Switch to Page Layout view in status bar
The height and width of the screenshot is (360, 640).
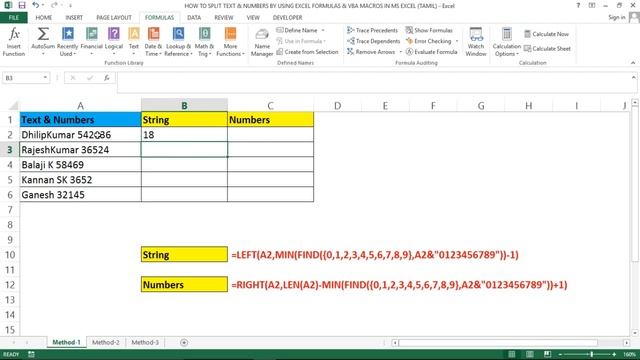click(x=529, y=354)
